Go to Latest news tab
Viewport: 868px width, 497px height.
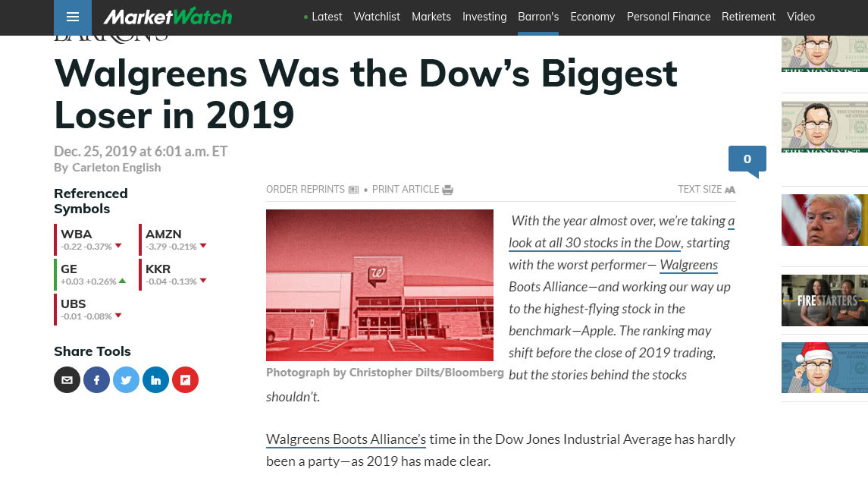[x=327, y=17]
